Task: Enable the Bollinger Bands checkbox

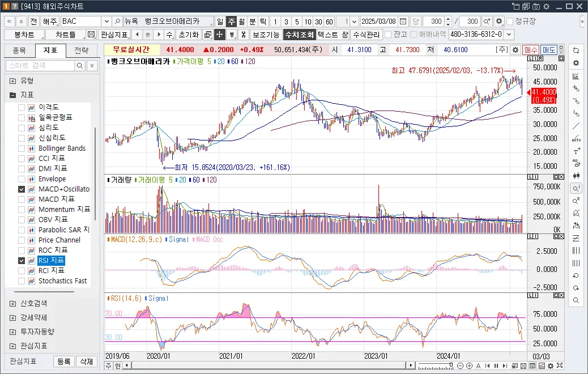Action: (22, 148)
